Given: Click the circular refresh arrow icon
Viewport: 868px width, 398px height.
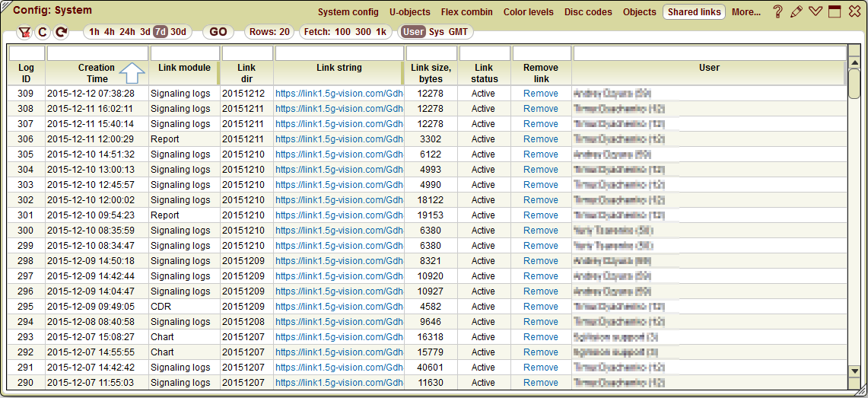Looking at the screenshot, I should (x=62, y=32).
